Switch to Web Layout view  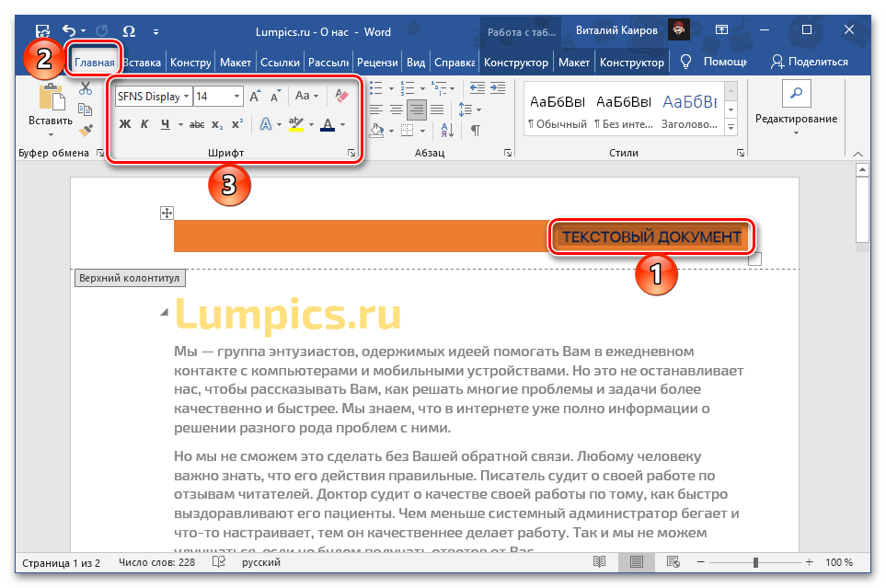point(673,562)
